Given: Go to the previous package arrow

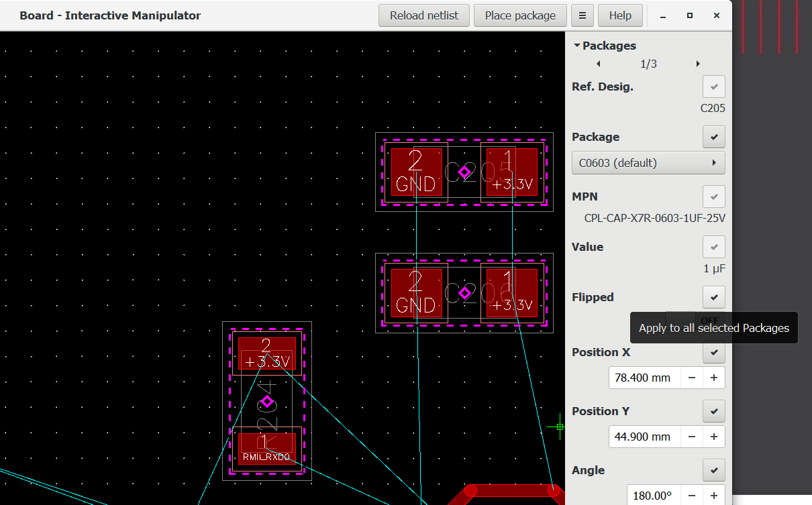Looking at the screenshot, I should 598,64.
